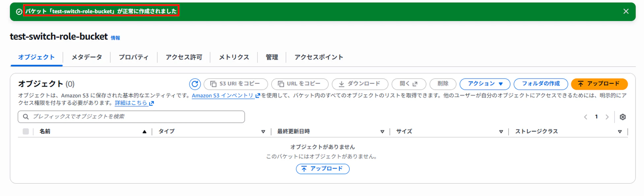
Task: Click the success checkmark icon in banner
Action: [19, 12]
